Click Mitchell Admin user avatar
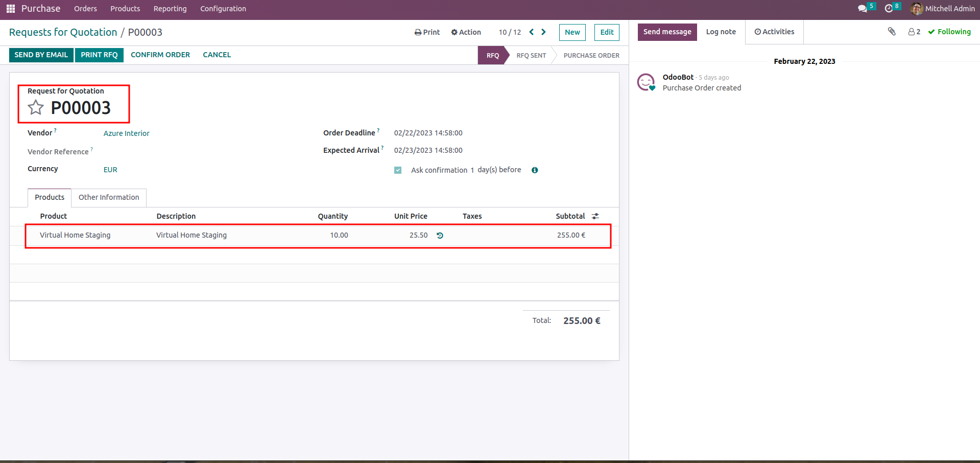The height and width of the screenshot is (463, 980). 917,9
